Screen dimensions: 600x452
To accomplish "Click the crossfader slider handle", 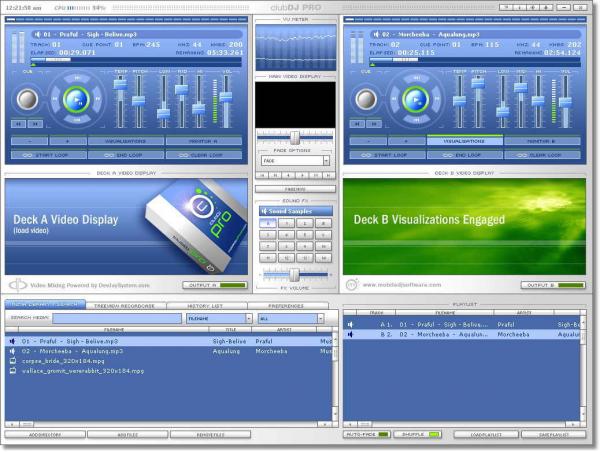I will 295,137.
